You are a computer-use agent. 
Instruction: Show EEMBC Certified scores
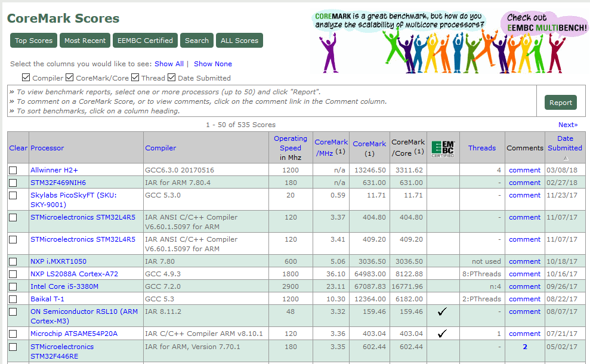click(145, 41)
